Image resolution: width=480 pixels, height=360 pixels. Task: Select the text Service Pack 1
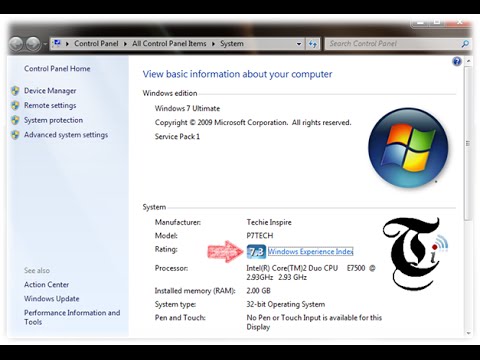pos(177,137)
